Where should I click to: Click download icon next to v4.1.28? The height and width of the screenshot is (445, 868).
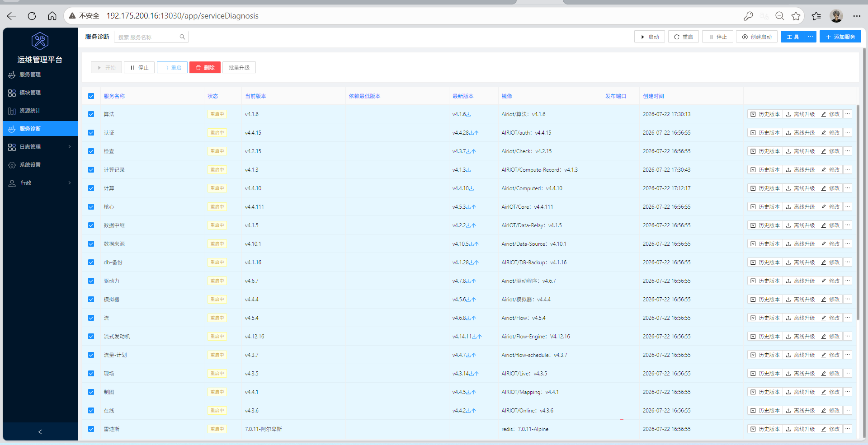[x=472, y=262]
